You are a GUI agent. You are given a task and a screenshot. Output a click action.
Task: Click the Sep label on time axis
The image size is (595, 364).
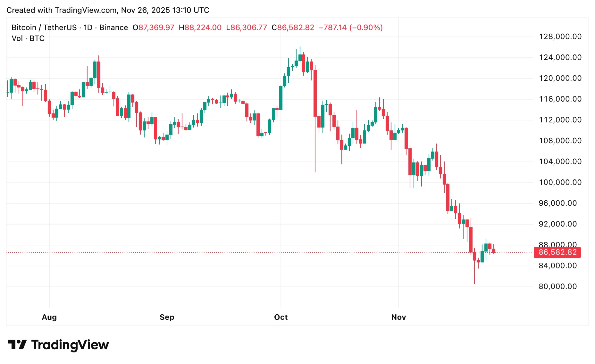tap(167, 317)
